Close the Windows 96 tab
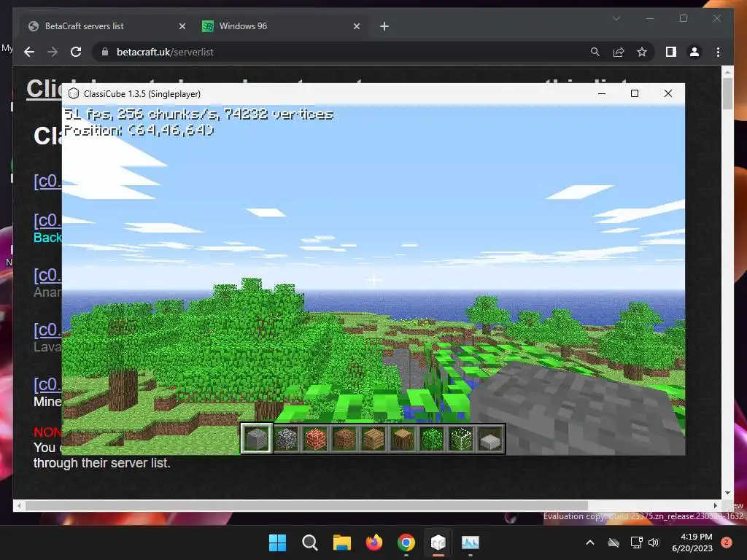 356,26
